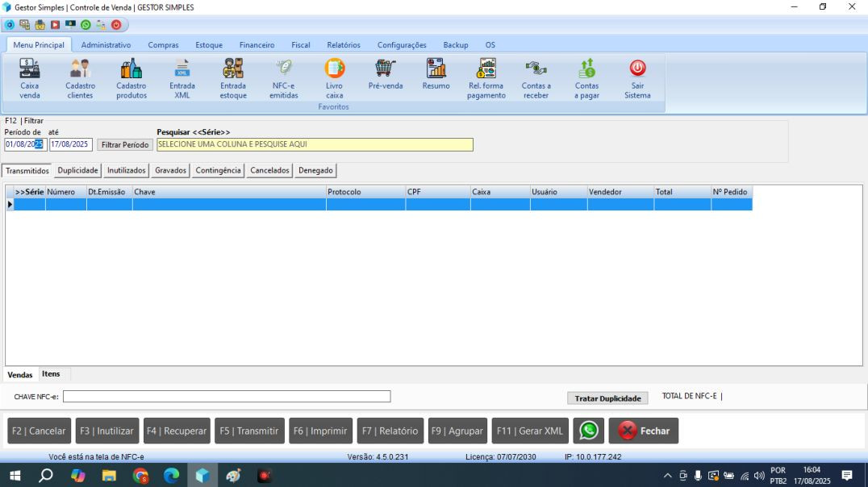Viewport: 868px width, 487px height.
Task: Open the Caixa venda icon
Action: (30, 70)
